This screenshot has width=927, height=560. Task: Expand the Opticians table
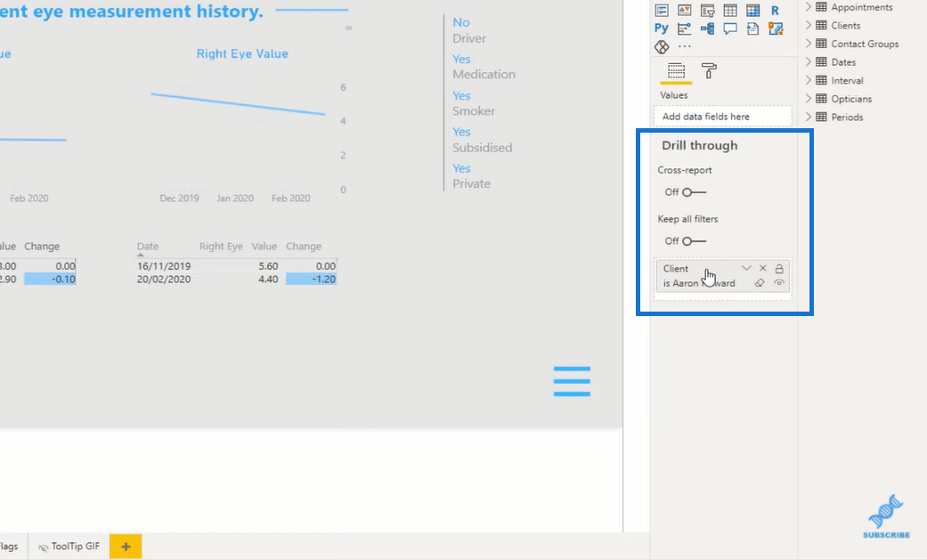pyautogui.click(x=809, y=99)
